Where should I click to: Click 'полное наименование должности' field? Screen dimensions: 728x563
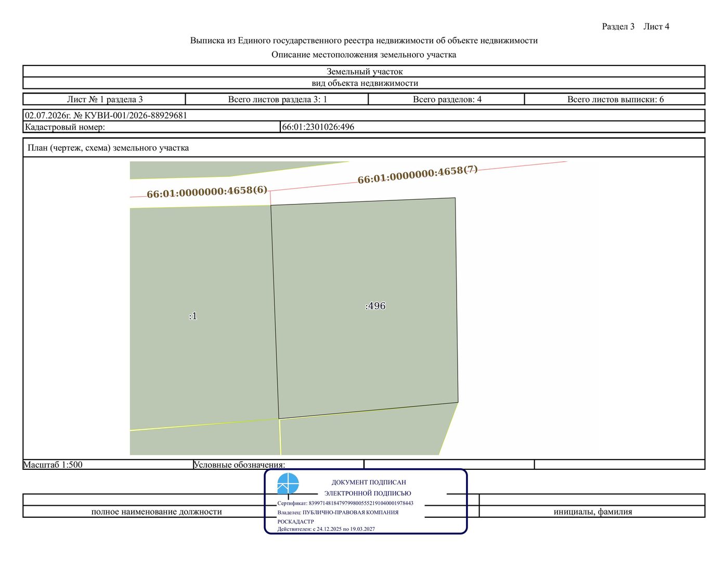click(x=157, y=512)
